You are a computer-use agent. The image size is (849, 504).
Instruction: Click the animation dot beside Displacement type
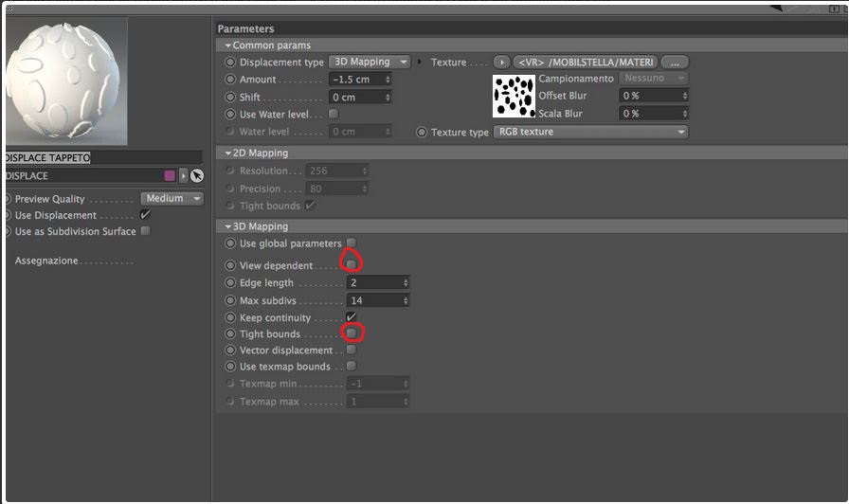(230, 63)
